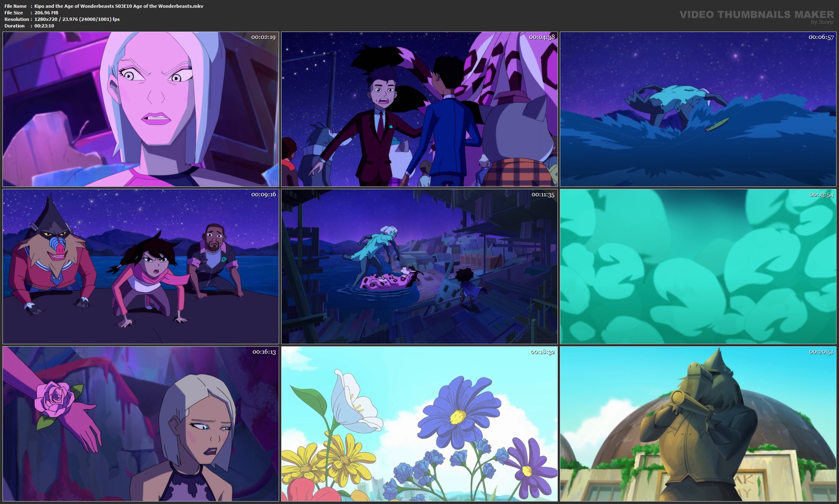The image size is (839, 504).
Task: Click the statue thumbnail at 00:20:51
Action: coord(698,424)
